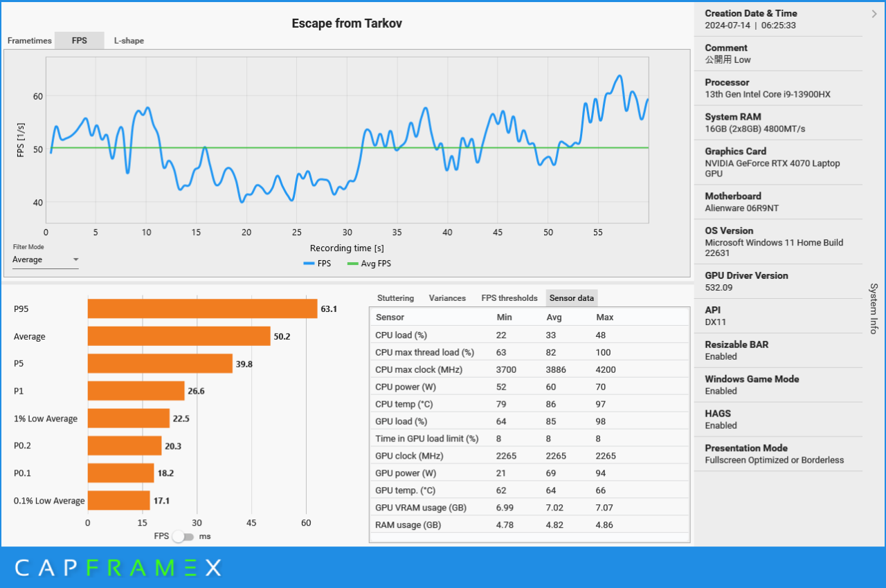886x588 pixels.
Task: Click the Recording time [s] axis label
Action: coord(347,248)
